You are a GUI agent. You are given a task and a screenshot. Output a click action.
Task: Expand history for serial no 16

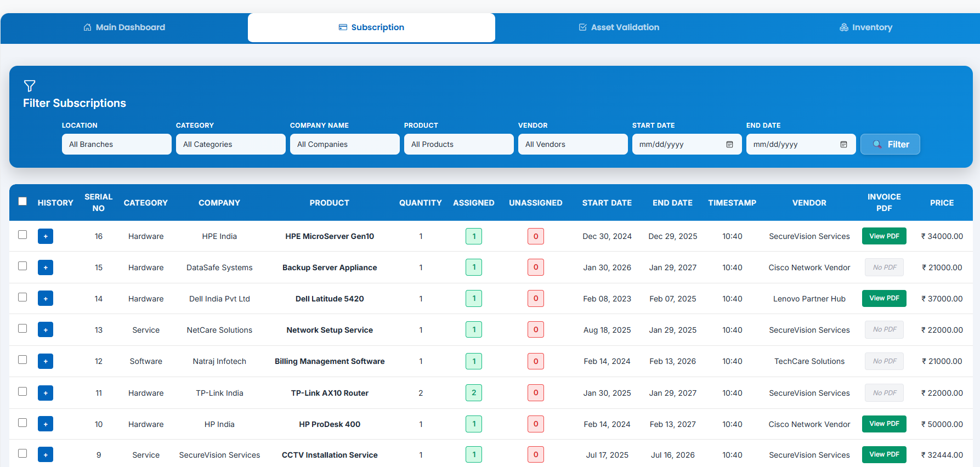pyautogui.click(x=46, y=236)
